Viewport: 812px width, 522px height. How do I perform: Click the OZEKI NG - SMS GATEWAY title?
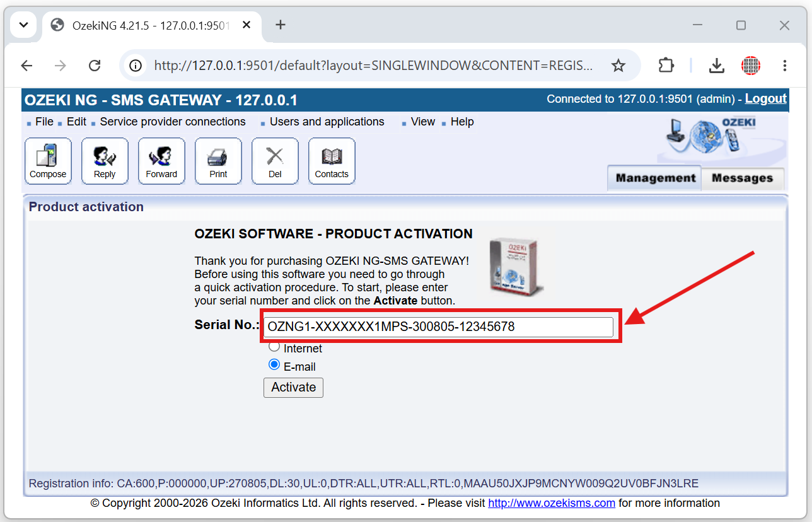pyautogui.click(x=161, y=100)
